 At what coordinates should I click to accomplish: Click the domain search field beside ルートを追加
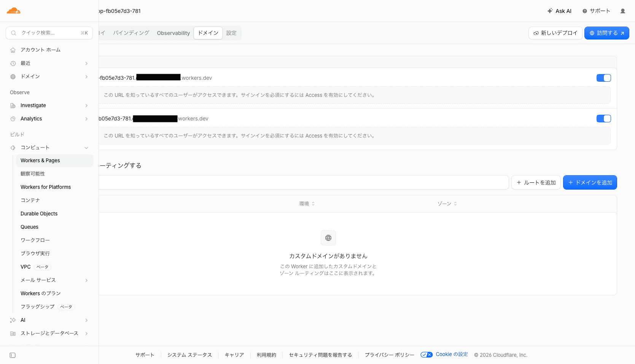click(304, 182)
